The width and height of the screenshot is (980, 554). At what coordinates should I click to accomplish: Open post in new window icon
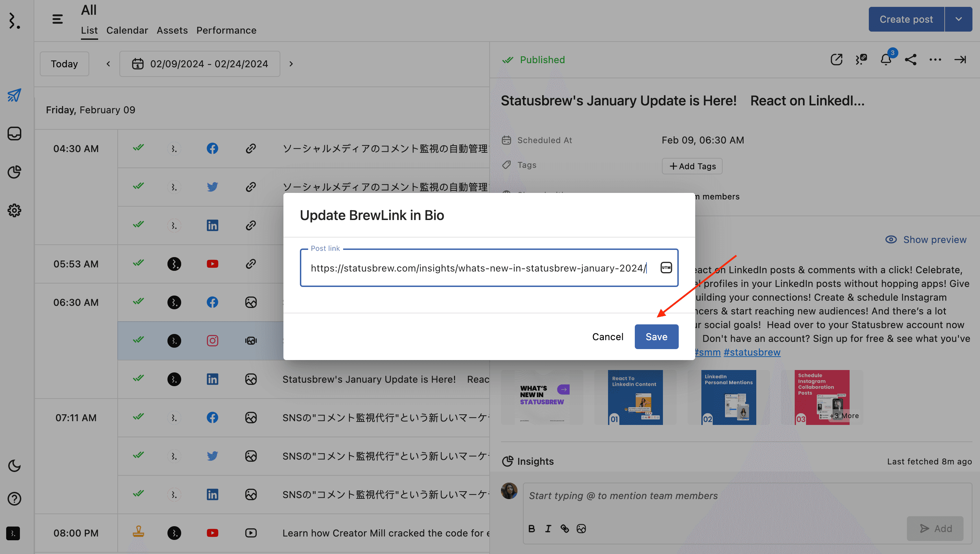click(836, 60)
